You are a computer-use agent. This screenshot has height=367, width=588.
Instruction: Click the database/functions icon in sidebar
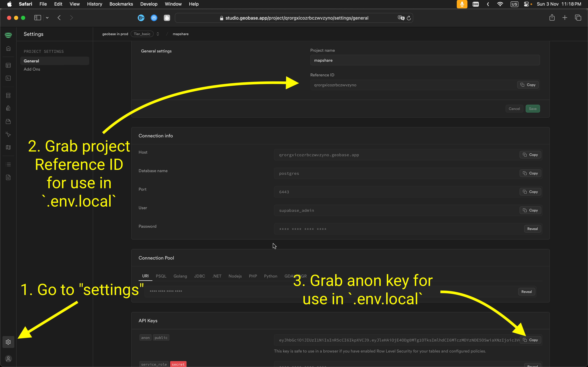[x=8, y=95]
